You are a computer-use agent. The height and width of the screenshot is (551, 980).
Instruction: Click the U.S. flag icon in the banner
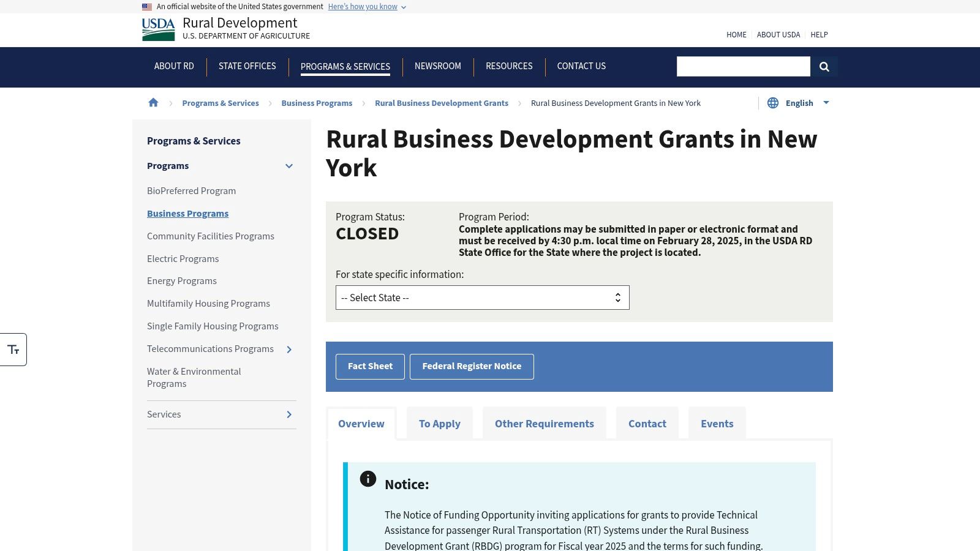[146, 7]
